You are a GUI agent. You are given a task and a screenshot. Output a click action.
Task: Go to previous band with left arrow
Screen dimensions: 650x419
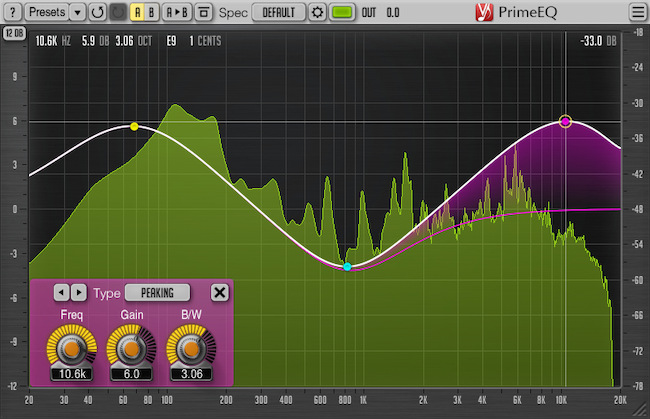pos(61,293)
